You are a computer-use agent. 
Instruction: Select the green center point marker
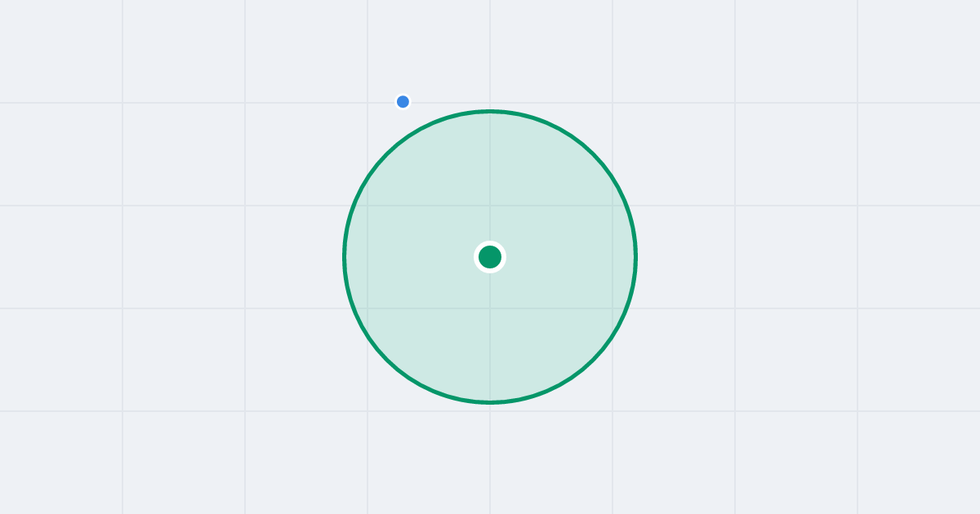coord(490,257)
